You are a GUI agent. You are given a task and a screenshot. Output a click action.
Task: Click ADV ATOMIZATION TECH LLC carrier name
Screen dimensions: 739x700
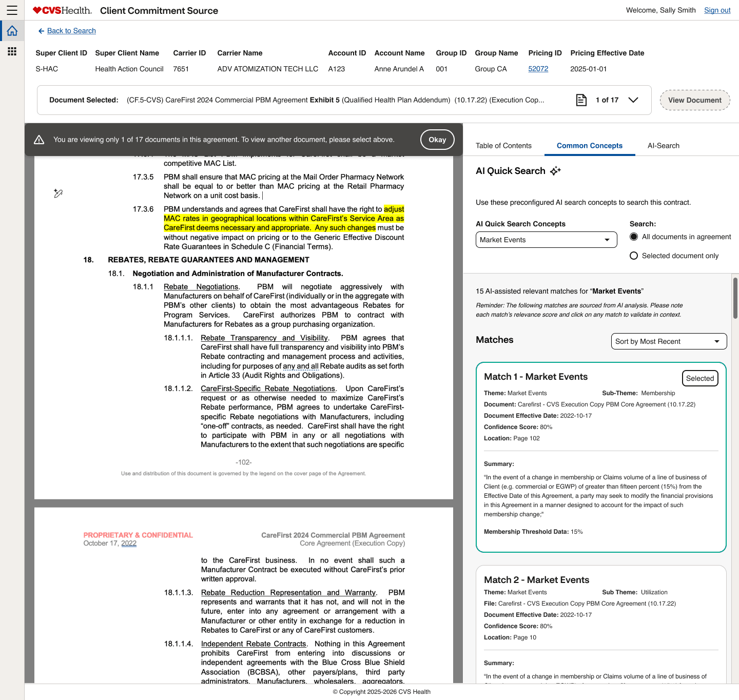point(268,69)
